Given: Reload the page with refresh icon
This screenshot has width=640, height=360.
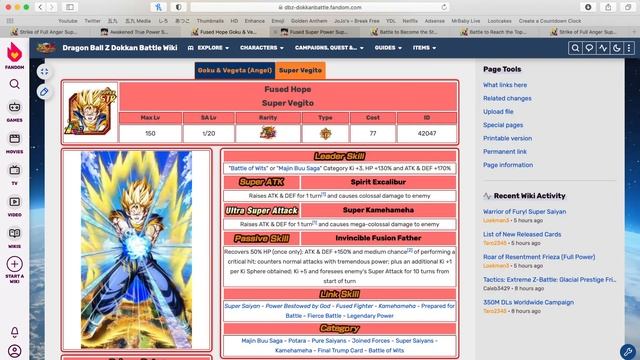Looking at the screenshot, I should tap(444, 7).
